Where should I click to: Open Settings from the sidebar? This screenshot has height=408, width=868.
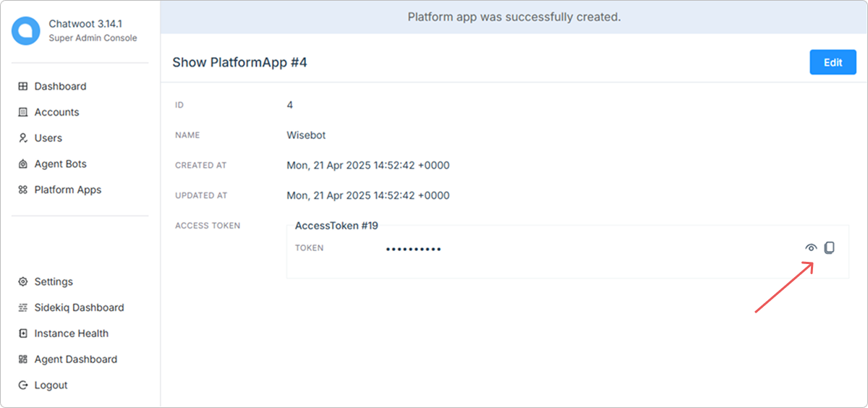(54, 281)
